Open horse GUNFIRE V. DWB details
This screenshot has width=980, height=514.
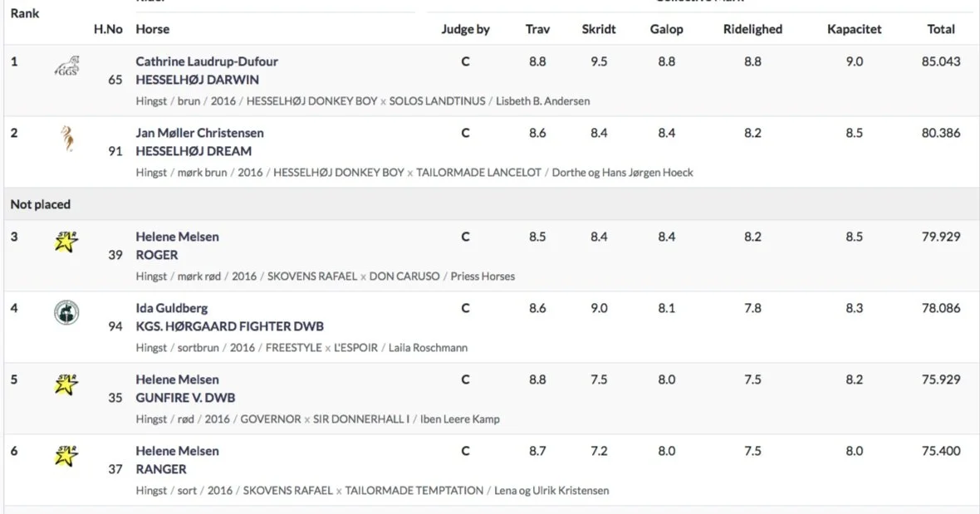[x=186, y=398]
